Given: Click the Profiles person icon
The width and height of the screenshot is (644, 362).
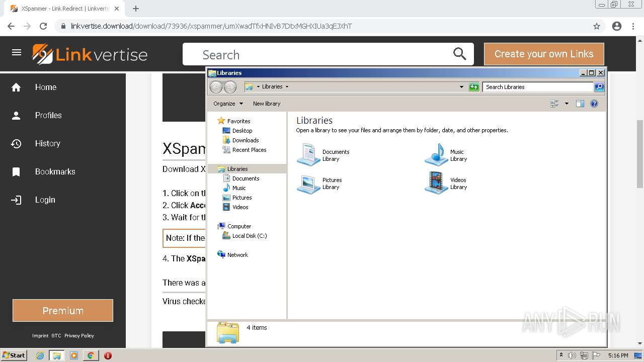Looking at the screenshot, I should coord(16,116).
